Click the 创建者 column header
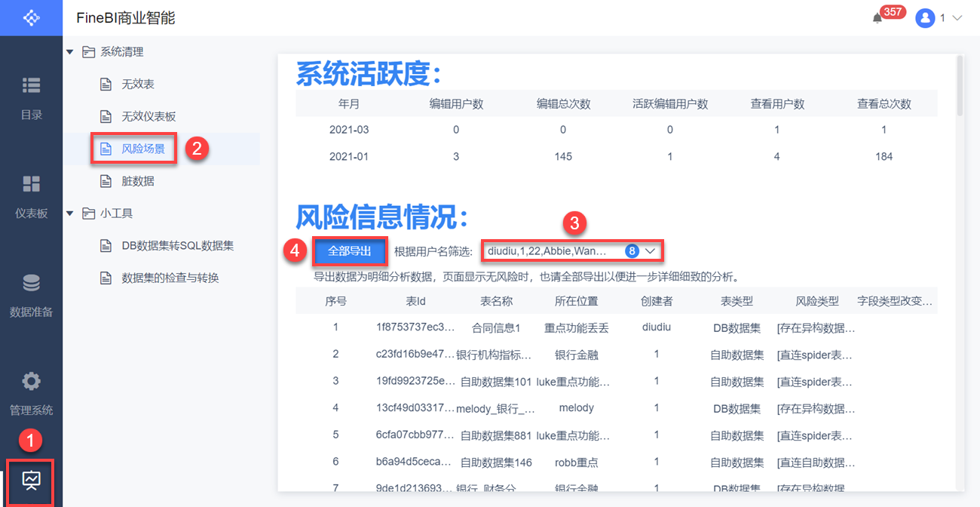Screen dimensions: 980x507 (x=657, y=301)
